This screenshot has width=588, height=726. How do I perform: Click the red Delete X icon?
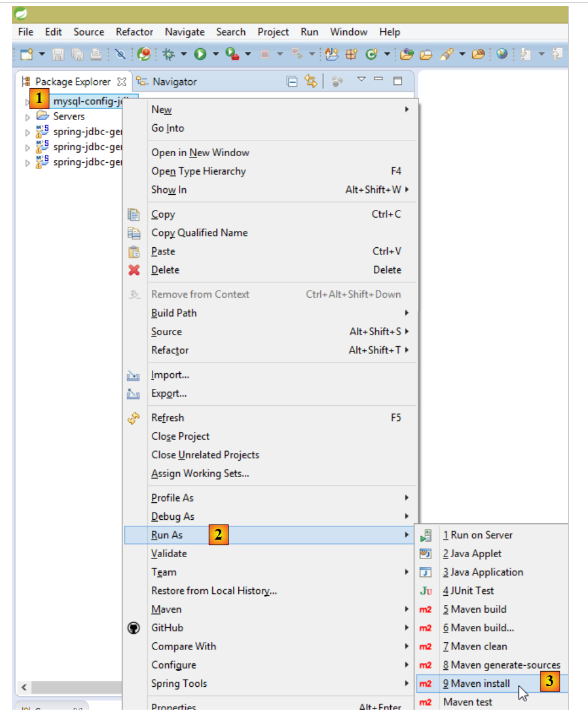tap(134, 270)
